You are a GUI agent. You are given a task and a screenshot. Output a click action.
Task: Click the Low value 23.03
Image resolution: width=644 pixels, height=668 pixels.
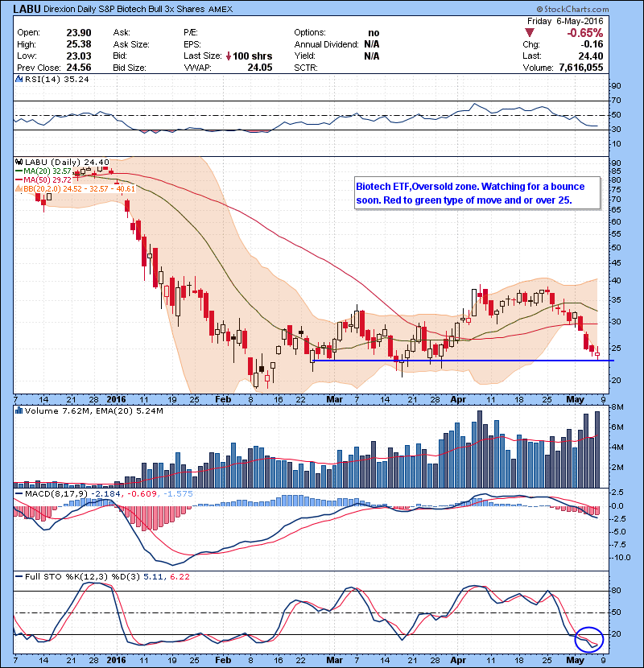(79, 56)
